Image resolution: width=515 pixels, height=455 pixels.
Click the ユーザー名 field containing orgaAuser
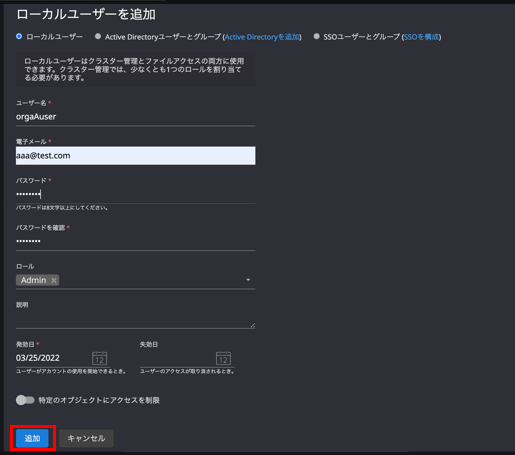[x=135, y=117]
